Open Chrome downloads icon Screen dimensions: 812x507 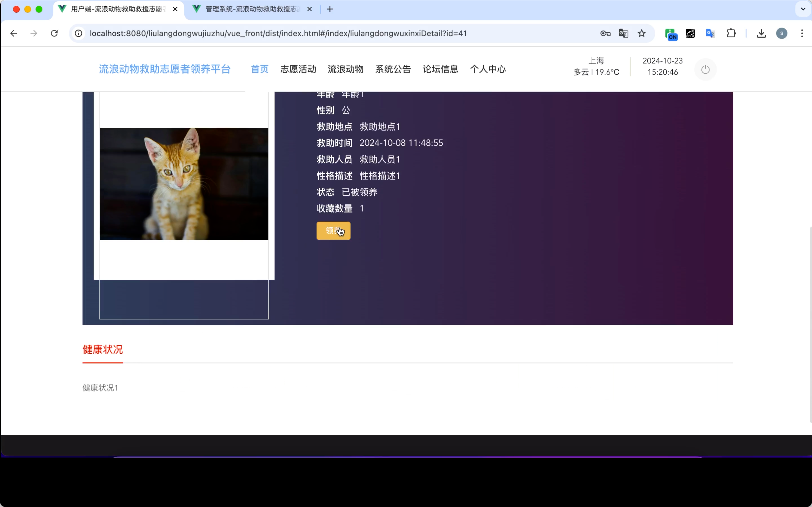[761, 33]
